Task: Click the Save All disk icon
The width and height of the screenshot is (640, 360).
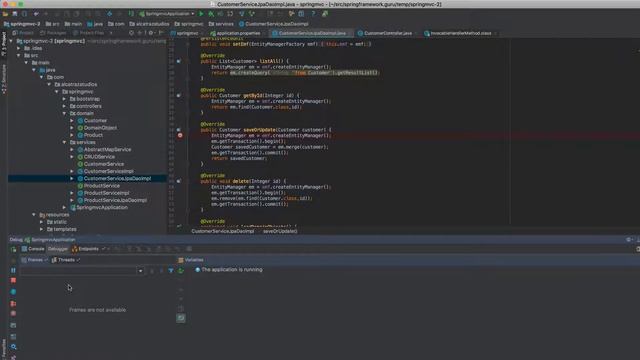Action: click(x=15, y=14)
